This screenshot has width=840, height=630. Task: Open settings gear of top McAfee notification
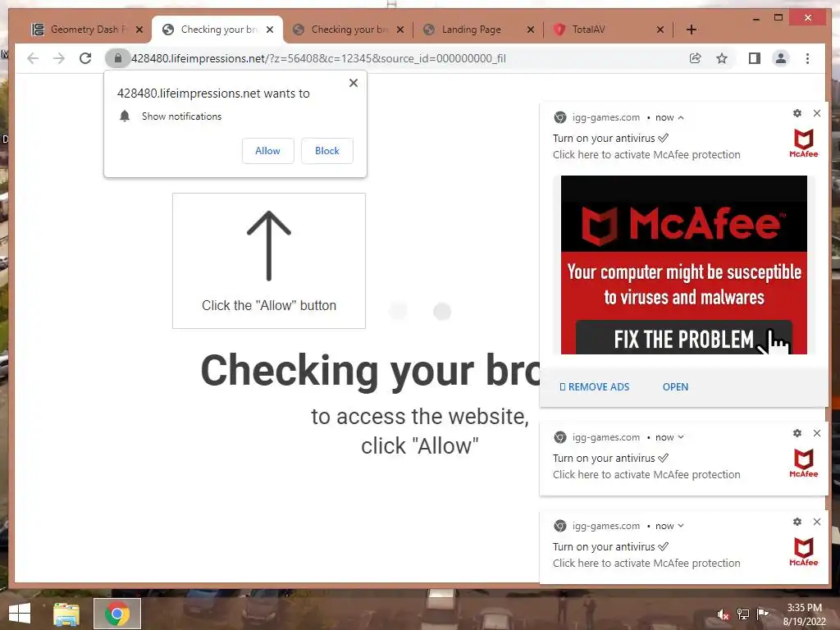pyautogui.click(x=797, y=113)
